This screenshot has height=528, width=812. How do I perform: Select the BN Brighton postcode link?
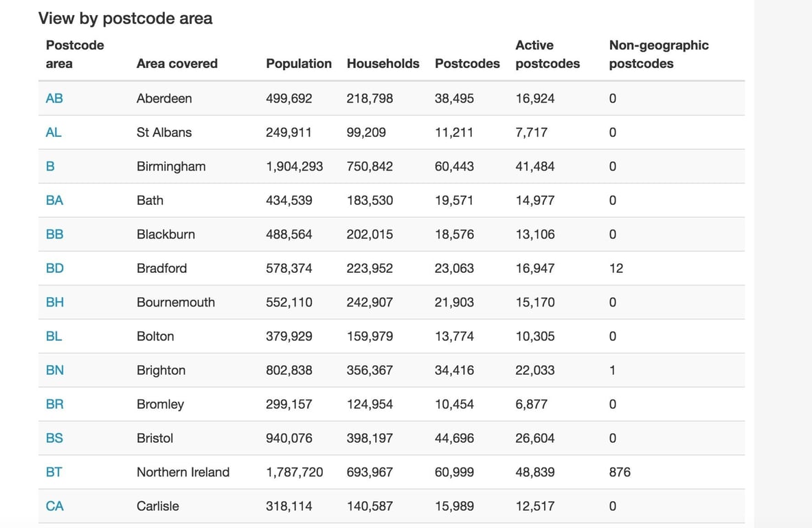click(x=54, y=370)
